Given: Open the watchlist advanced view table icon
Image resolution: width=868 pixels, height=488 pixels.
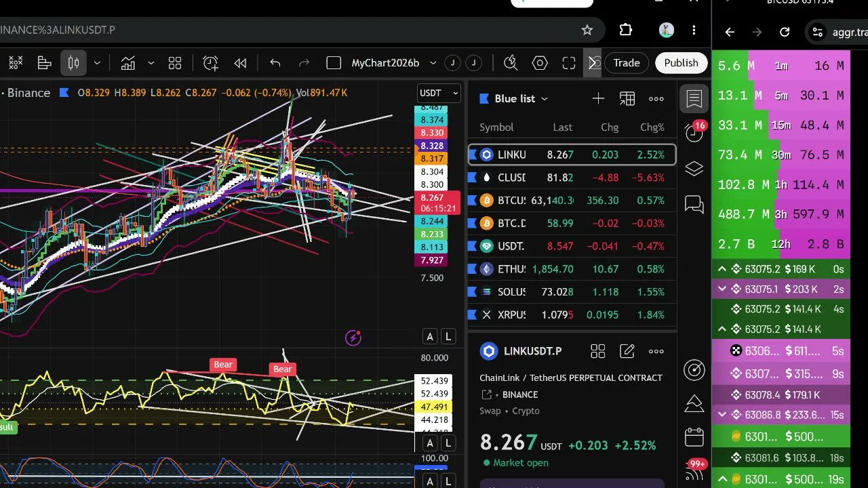Looking at the screenshot, I should [x=627, y=99].
